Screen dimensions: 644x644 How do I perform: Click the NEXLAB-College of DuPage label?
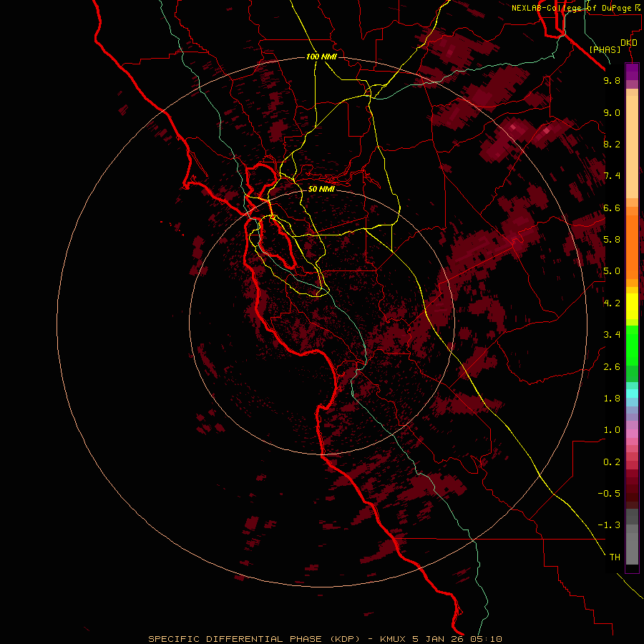tap(571, 8)
